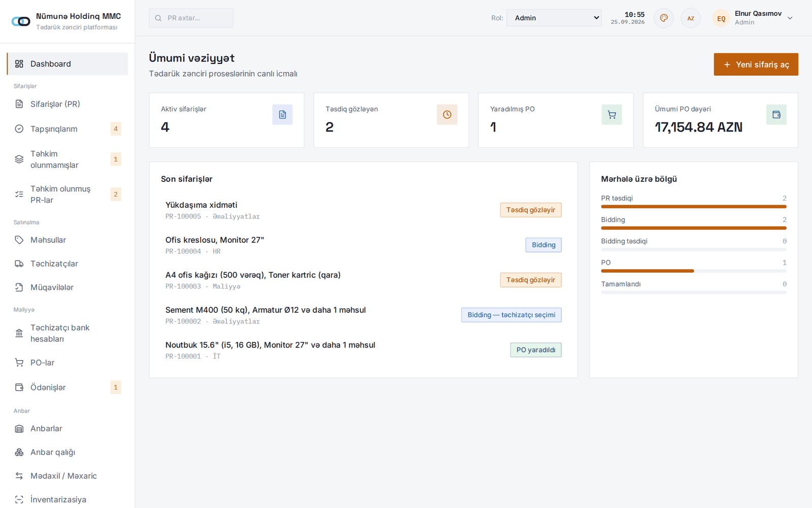Open the Rol dropdown showing Admin

[554, 18]
